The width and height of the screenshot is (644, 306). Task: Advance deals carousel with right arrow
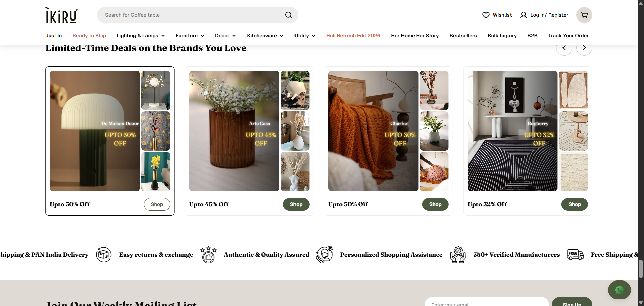pyautogui.click(x=584, y=48)
